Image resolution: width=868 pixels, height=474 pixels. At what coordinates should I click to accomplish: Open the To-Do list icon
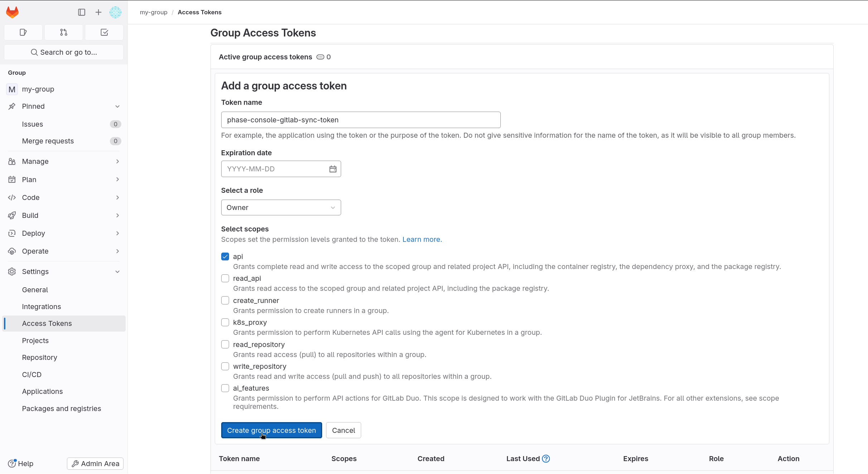(x=104, y=32)
